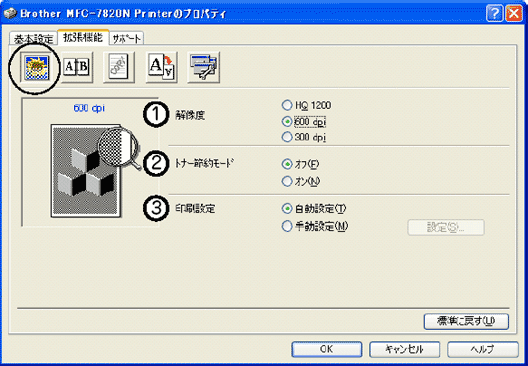This screenshot has width=528, height=366.
Task: Click the 標準に戻す restore defaults button
Action: [x=466, y=322]
